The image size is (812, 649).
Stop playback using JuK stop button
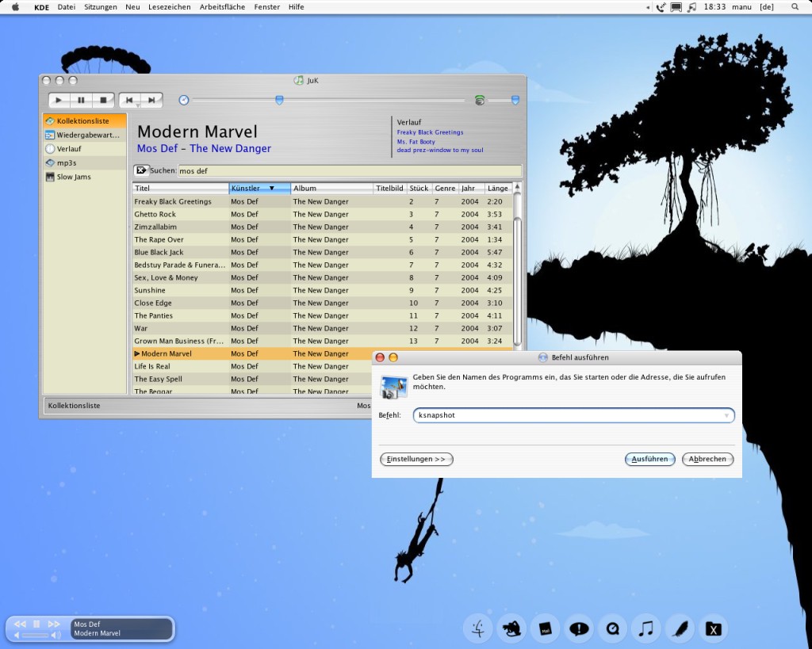pos(103,101)
